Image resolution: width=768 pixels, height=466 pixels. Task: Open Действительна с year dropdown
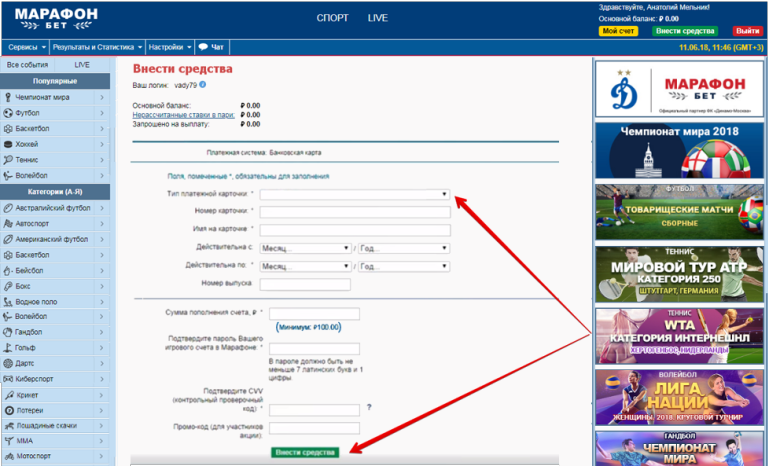[404, 248]
